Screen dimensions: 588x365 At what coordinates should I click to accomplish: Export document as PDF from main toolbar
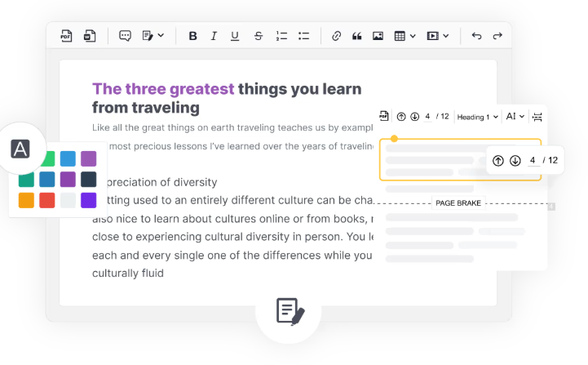pyautogui.click(x=67, y=36)
